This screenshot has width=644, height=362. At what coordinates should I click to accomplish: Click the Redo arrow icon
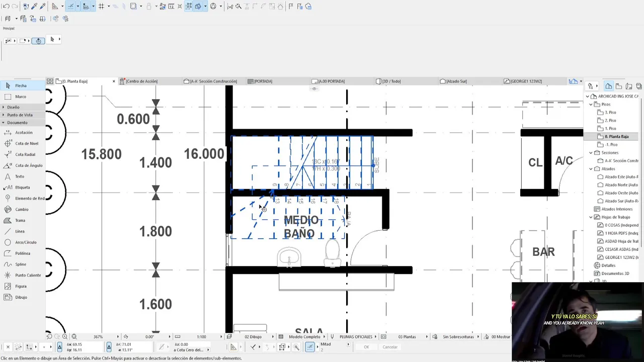15,7
